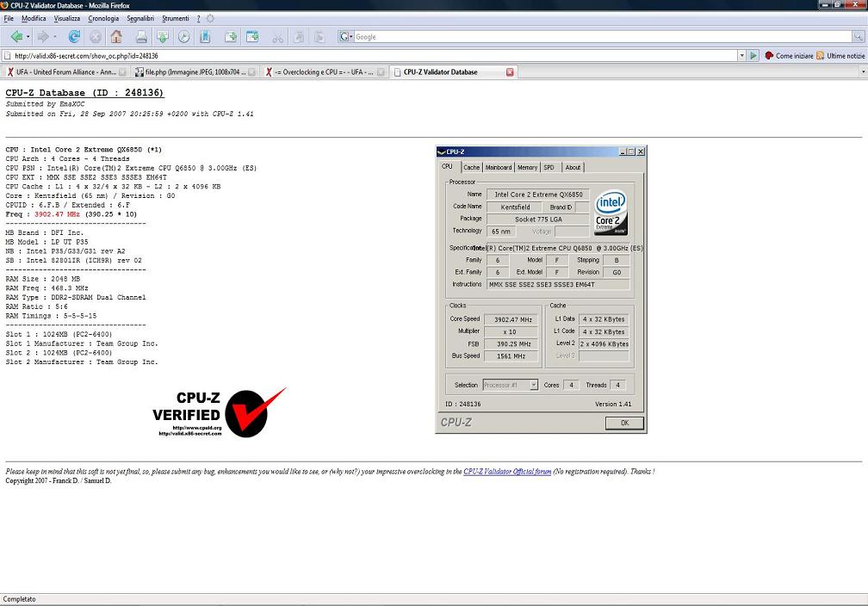
Task: Click the 'RAM Freq : 468.3 MHz' line
Action: point(47,288)
